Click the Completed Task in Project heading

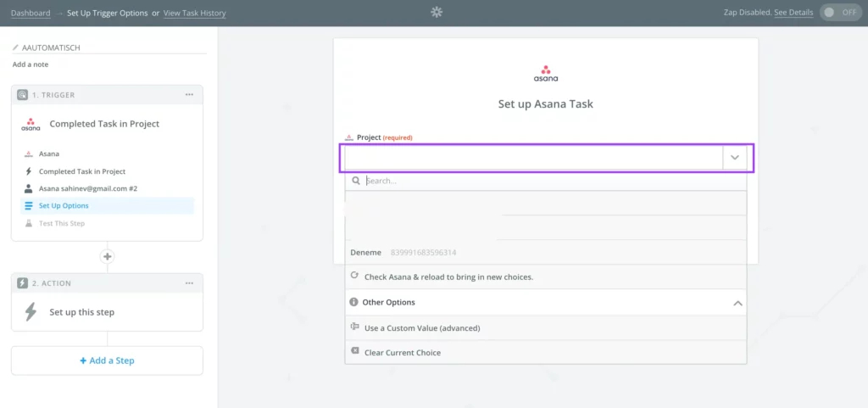pyautogui.click(x=104, y=124)
